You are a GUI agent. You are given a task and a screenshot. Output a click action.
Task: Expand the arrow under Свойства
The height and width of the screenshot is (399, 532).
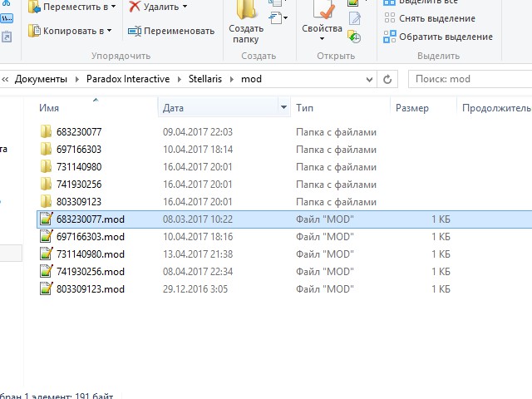[x=322, y=39]
